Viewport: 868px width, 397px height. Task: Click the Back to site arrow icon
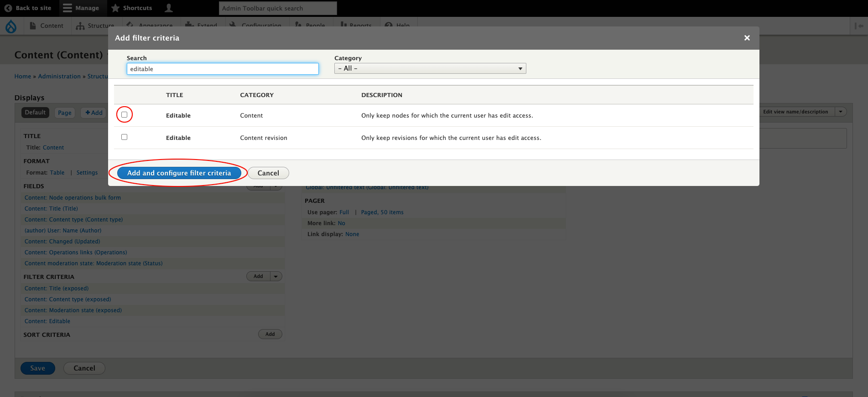point(8,8)
